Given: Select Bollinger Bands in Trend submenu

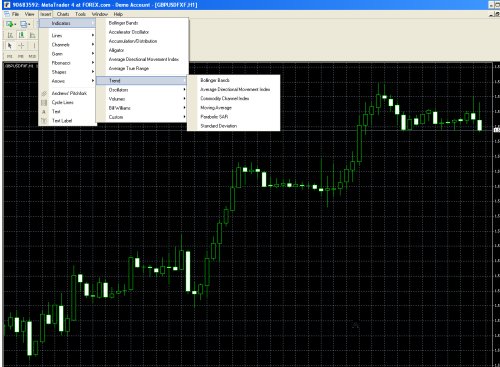Looking at the screenshot, I should click(234, 80).
